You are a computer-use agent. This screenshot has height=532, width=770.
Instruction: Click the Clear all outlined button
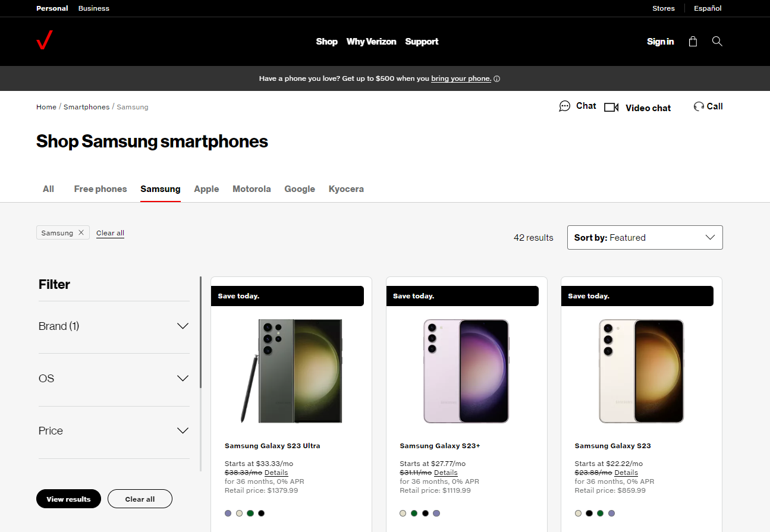pos(140,499)
